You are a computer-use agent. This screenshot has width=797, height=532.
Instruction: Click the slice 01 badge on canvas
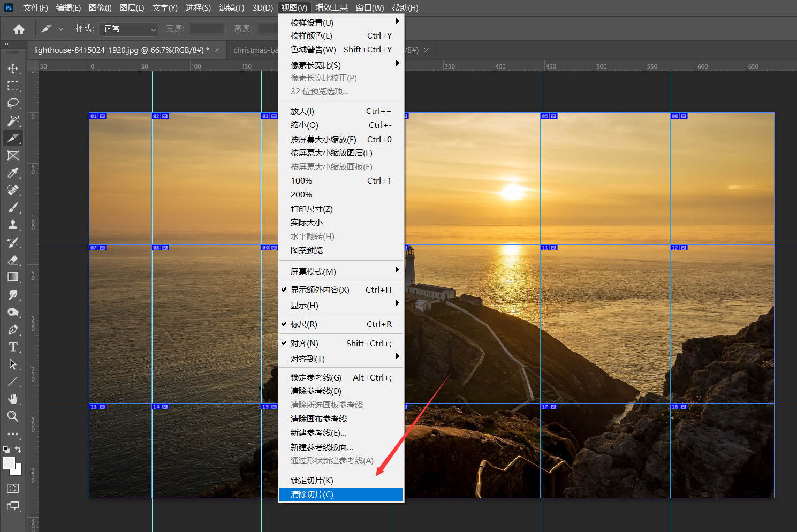pos(97,116)
